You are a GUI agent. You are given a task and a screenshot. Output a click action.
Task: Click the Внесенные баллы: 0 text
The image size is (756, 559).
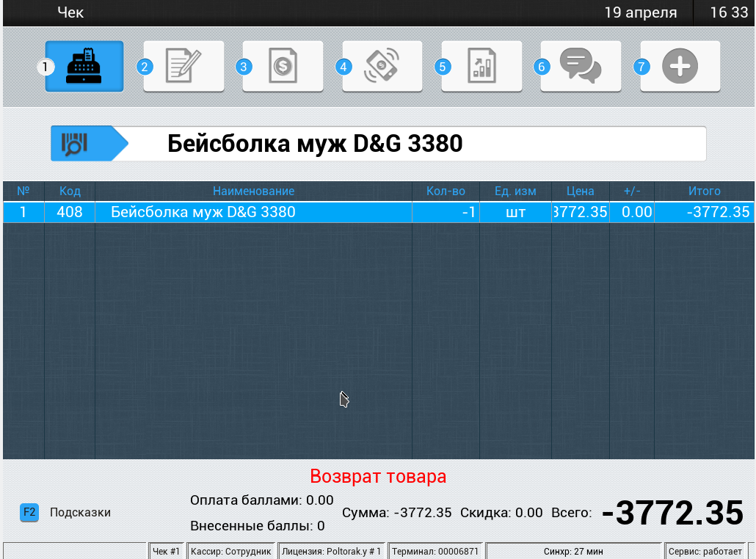tap(258, 526)
